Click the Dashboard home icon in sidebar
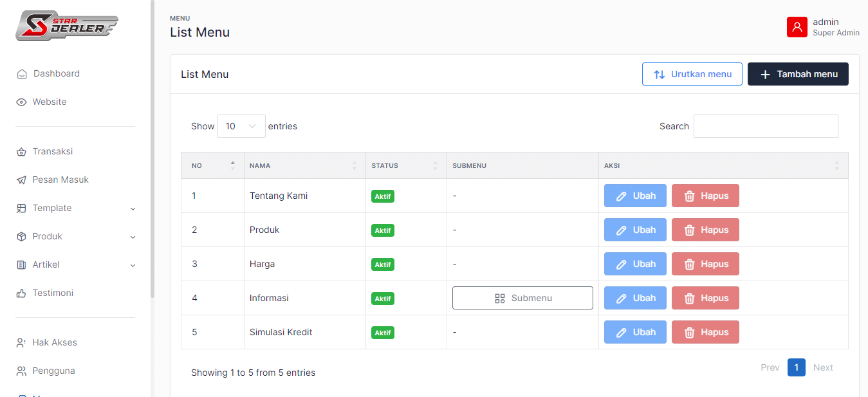 [x=22, y=74]
